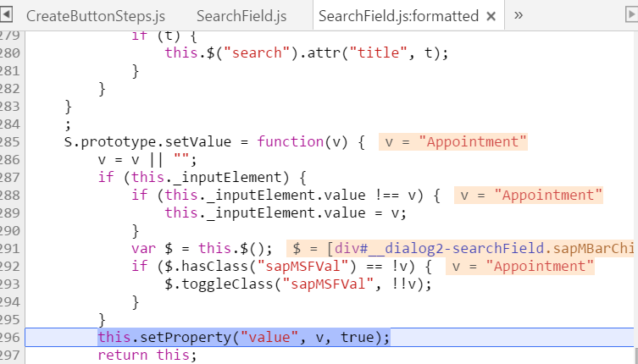Click the $ = [div#__dialog2-searchField inline value

[x=460, y=249]
